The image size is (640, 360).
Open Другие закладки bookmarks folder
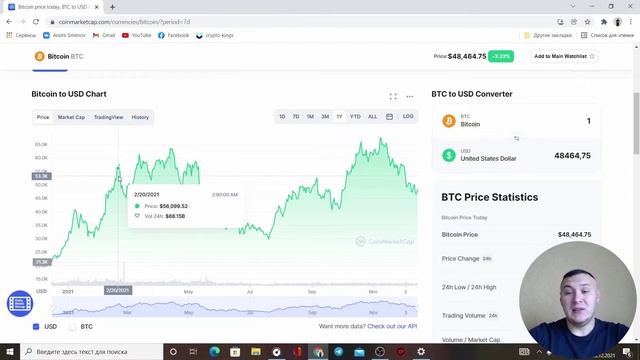click(548, 36)
